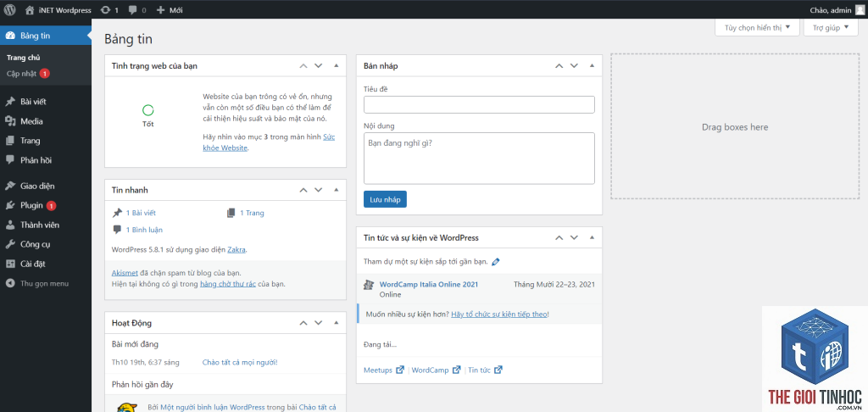Viewport: 868px width, 412px height.
Task: Move the Hoạt Động panel down
Action: [319, 323]
